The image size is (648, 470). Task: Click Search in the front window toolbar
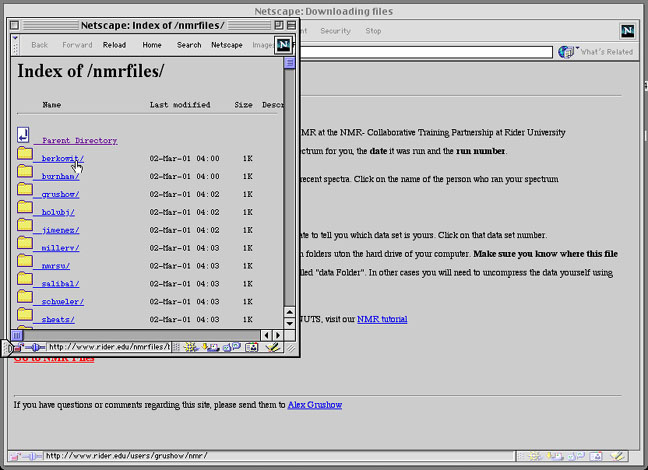pos(189,45)
